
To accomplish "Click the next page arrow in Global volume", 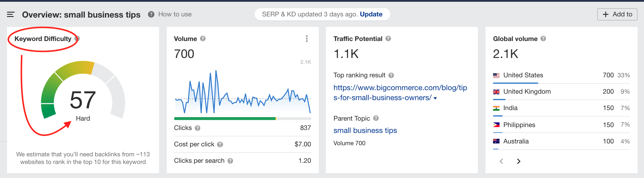I will pos(519,161).
